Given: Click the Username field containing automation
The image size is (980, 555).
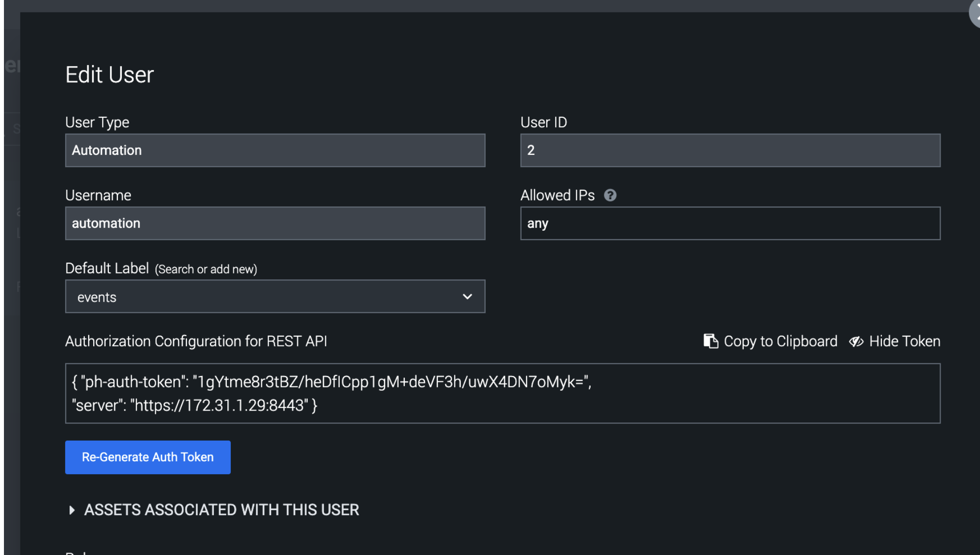Looking at the screenshot, I should click(x=275, y=223).
